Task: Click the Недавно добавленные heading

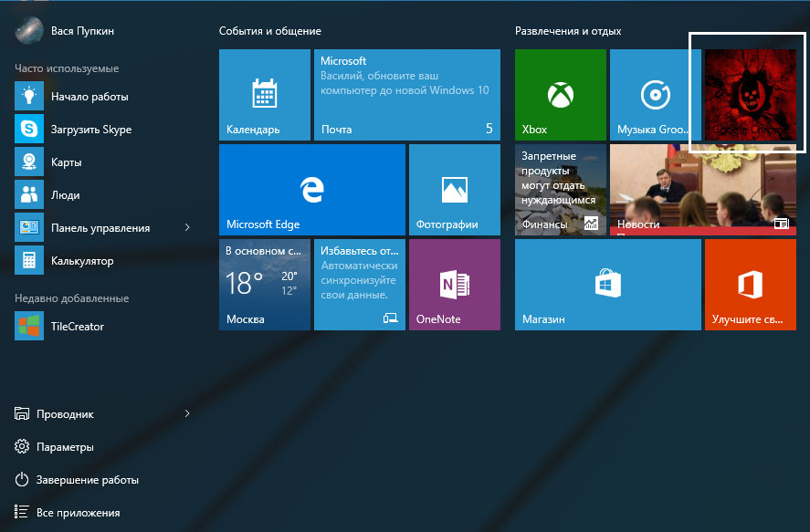Action: click(72, 298)
